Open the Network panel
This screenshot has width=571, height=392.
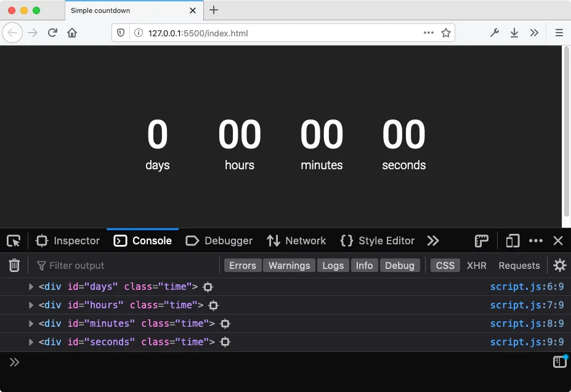point(296,241)
